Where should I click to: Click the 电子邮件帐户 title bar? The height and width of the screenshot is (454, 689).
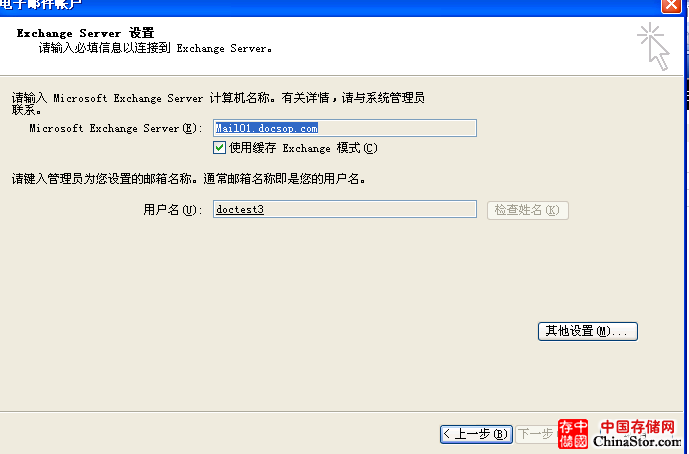[x=300, y=6]
